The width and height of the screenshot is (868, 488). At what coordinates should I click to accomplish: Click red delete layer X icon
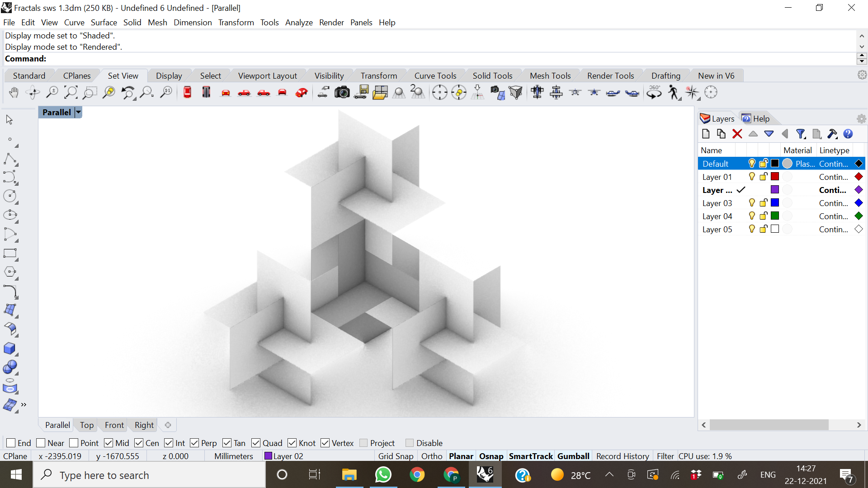coord(737,134)
